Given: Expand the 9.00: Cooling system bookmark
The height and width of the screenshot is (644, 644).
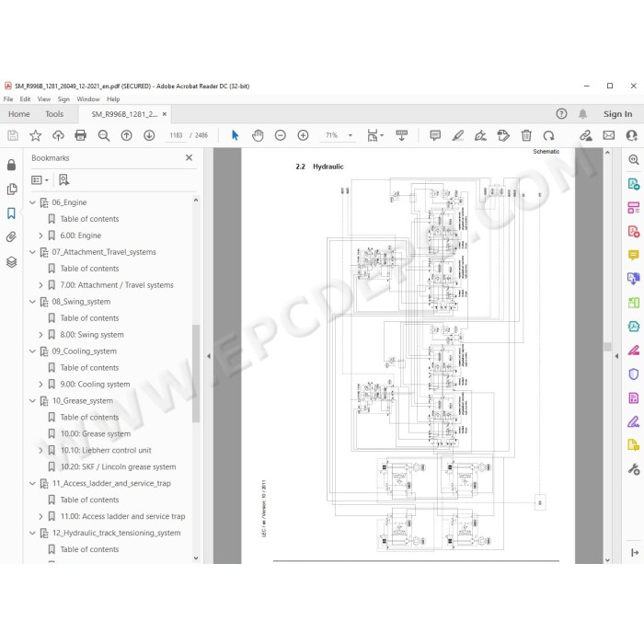Looking at the screenshot, I should (x=40, y=385).
